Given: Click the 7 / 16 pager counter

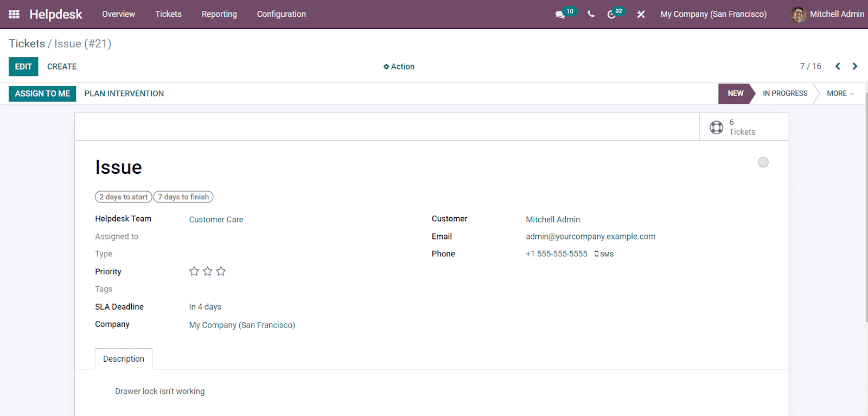Looking at the screenshot, I should point(810,66).
